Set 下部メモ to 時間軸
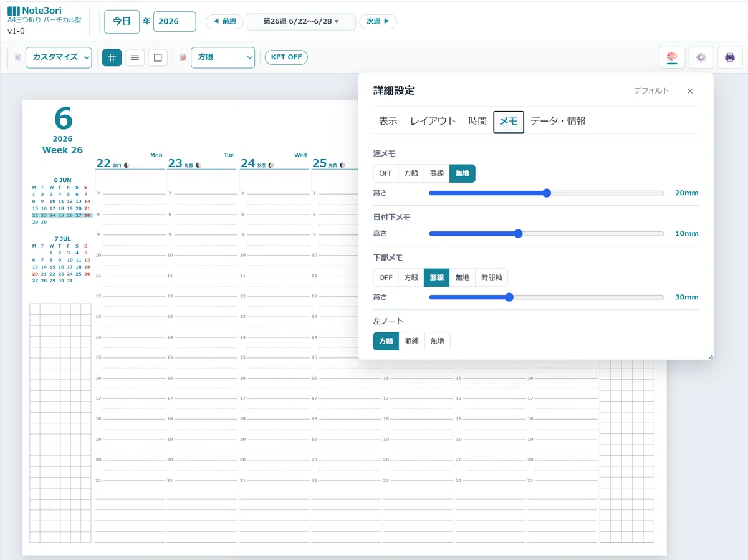The width and height of the screenshot is (748, 560). (x=492, y=278)
